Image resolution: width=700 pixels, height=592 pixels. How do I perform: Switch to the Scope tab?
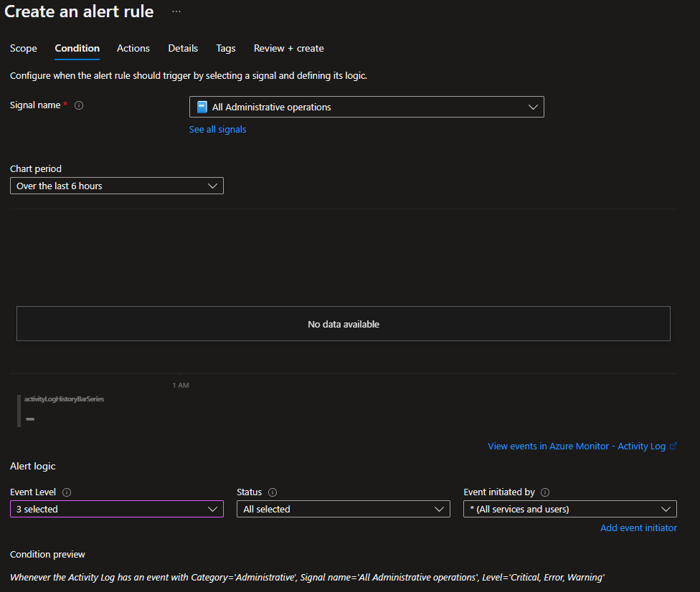24,48
